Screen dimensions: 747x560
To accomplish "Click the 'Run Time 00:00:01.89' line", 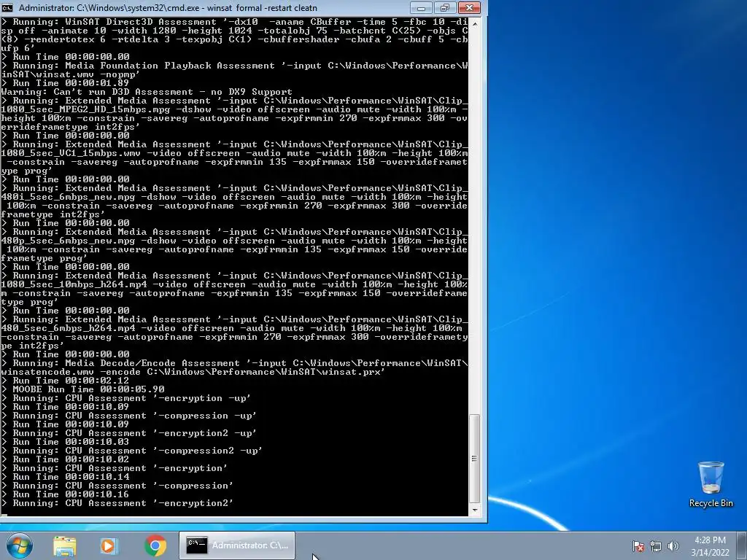I will 65,83.
